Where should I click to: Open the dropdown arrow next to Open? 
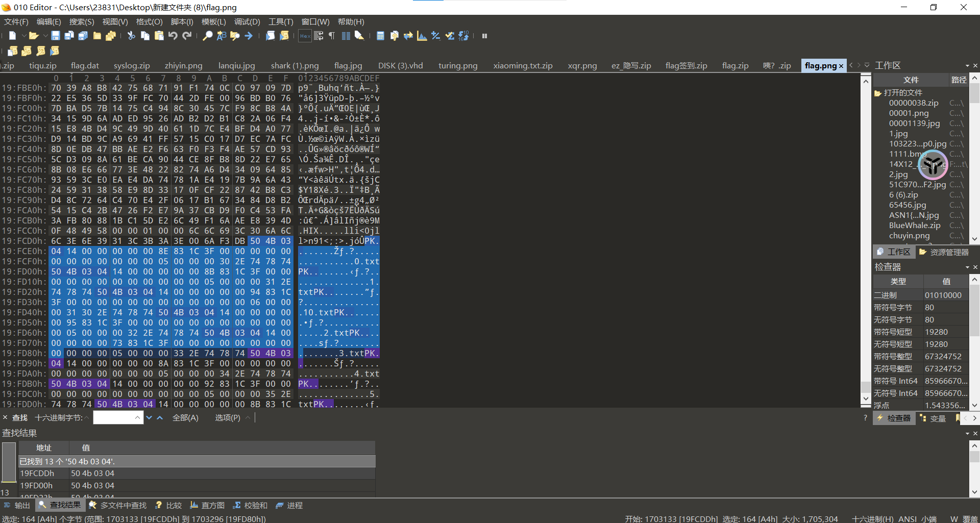click(45, 36)
